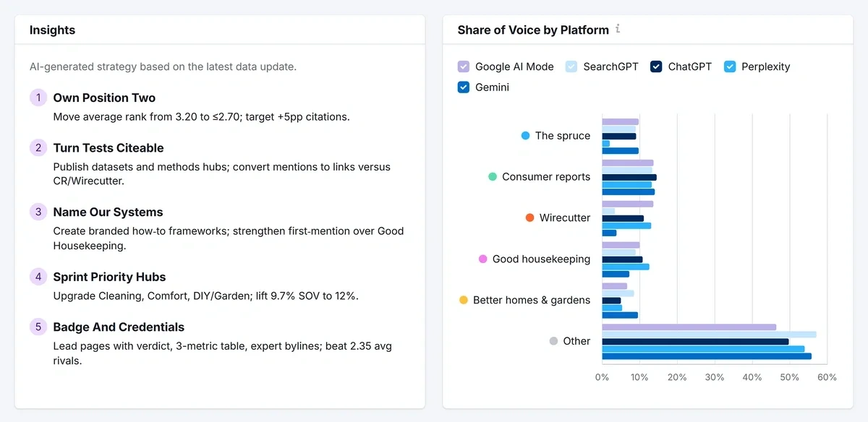This screenshot has width=868, height=422.
Task: Select the Sprint Priority Hubs insight title
Action: tap(109, 277)
